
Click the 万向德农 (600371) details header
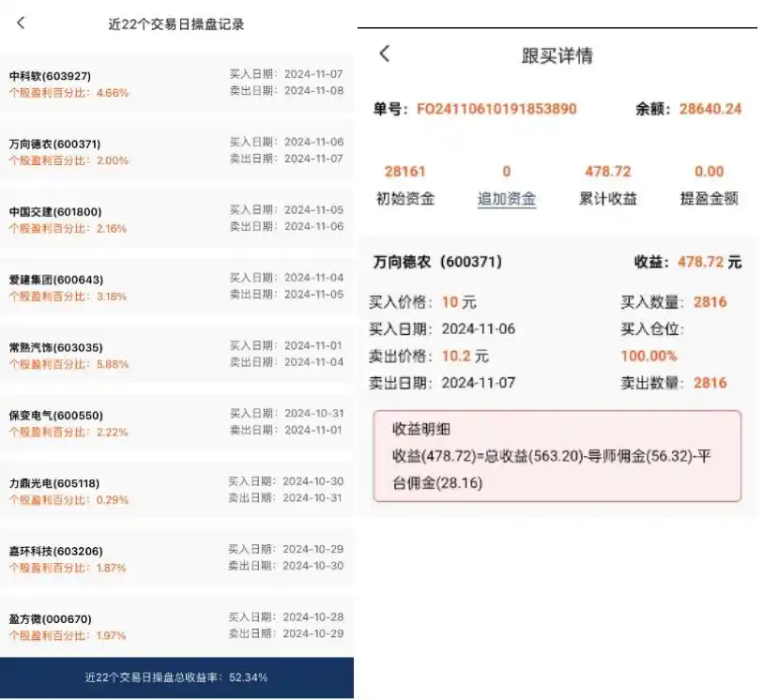point(441,262)
